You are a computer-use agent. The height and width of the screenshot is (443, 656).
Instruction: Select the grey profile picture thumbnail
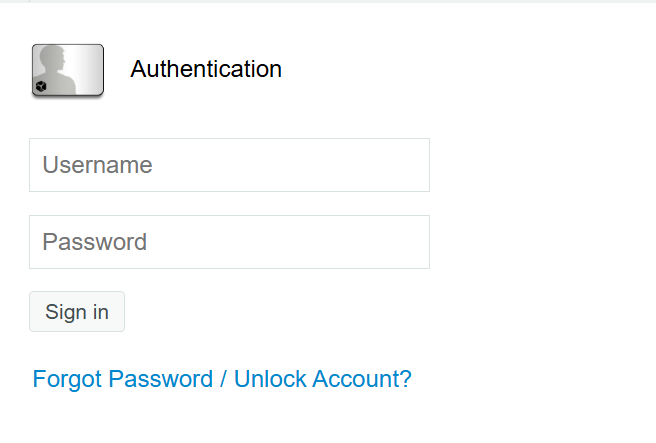[x=68, y=70]
